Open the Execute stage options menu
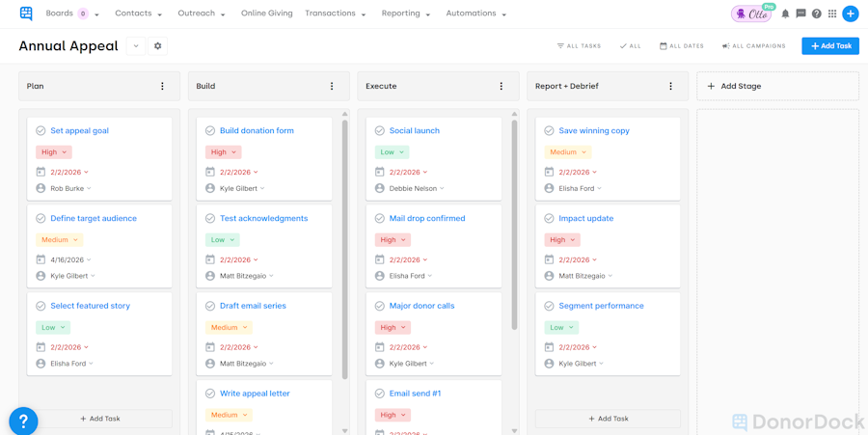Image resolution: width=868 pixels, height=435 pixels. [x=502, y=86]
